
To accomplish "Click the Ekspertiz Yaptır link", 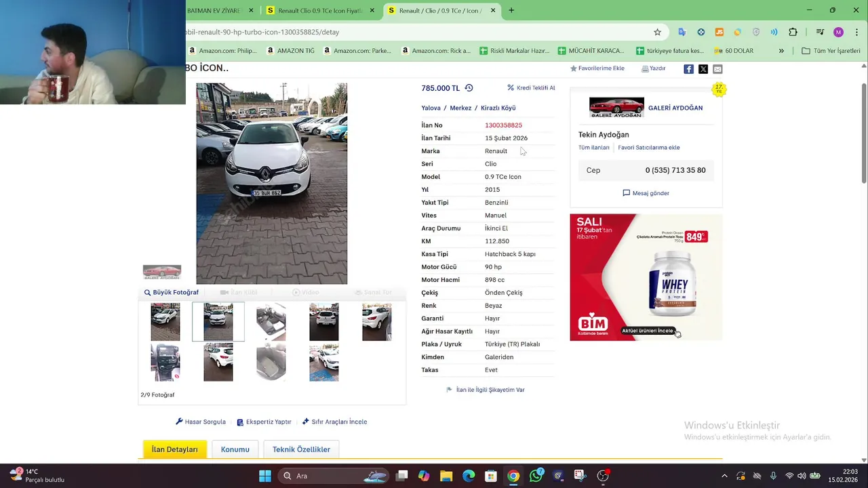I will coord(264,422).
